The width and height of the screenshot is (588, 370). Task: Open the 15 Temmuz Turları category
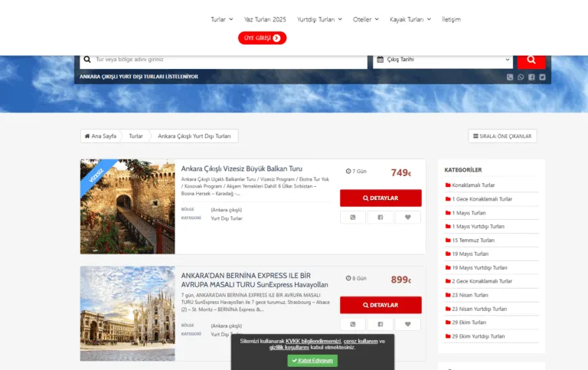pos(473,241)
